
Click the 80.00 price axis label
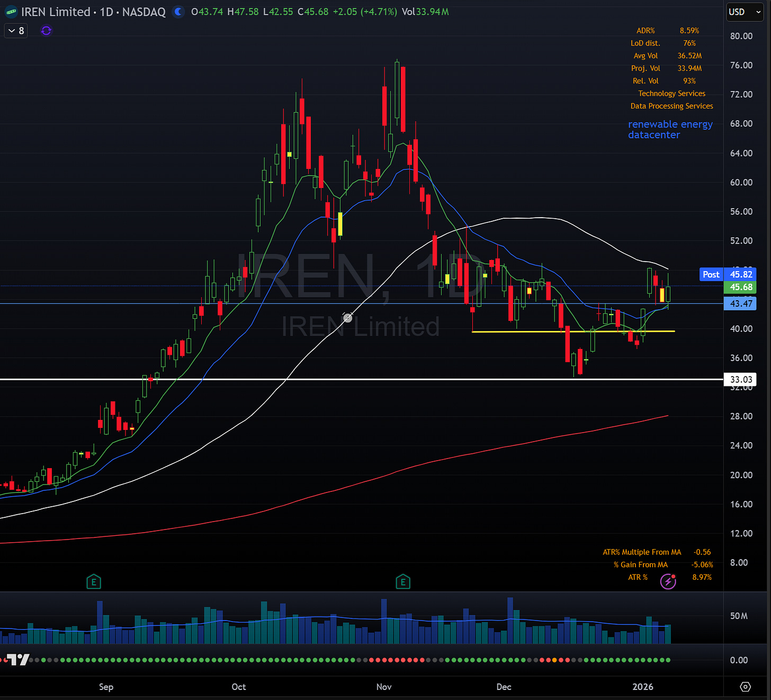741,36
